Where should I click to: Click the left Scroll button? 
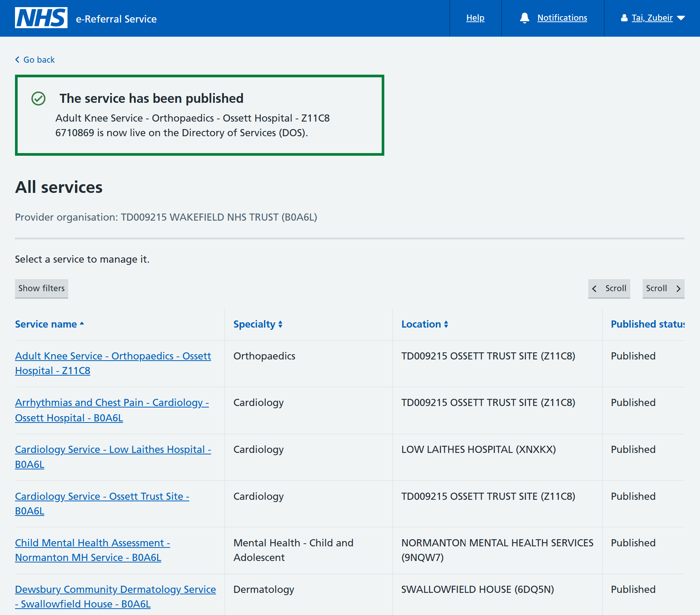coord(609,289)
